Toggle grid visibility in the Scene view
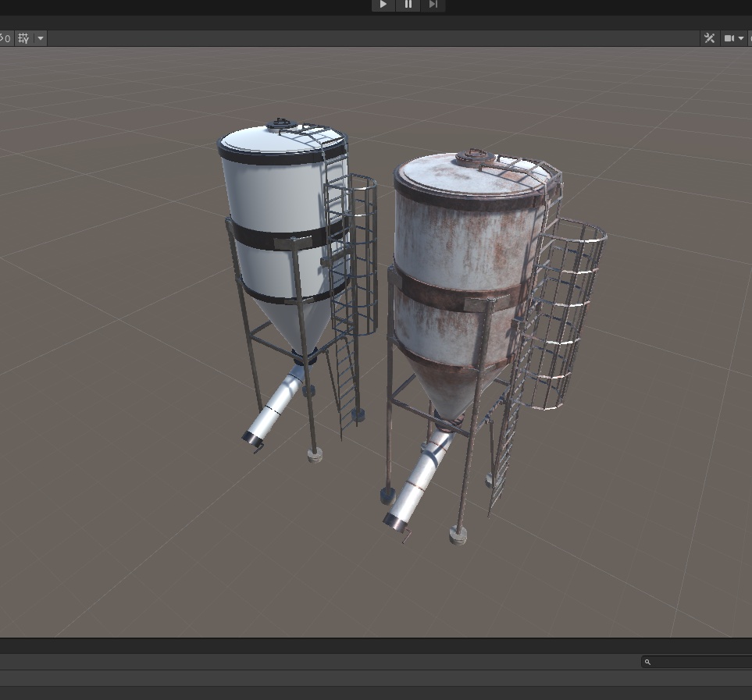 coord(23,38)
